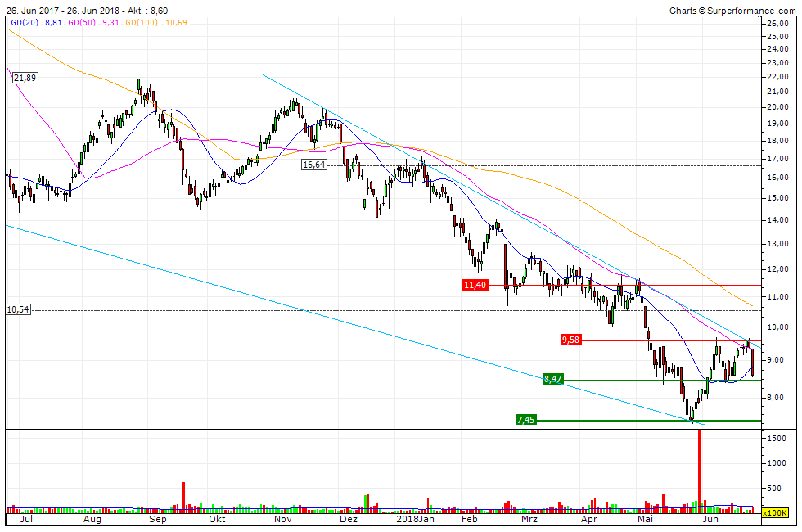Click the tall red late-May volume spike
802x532 pixels.
tap(699, 471)
